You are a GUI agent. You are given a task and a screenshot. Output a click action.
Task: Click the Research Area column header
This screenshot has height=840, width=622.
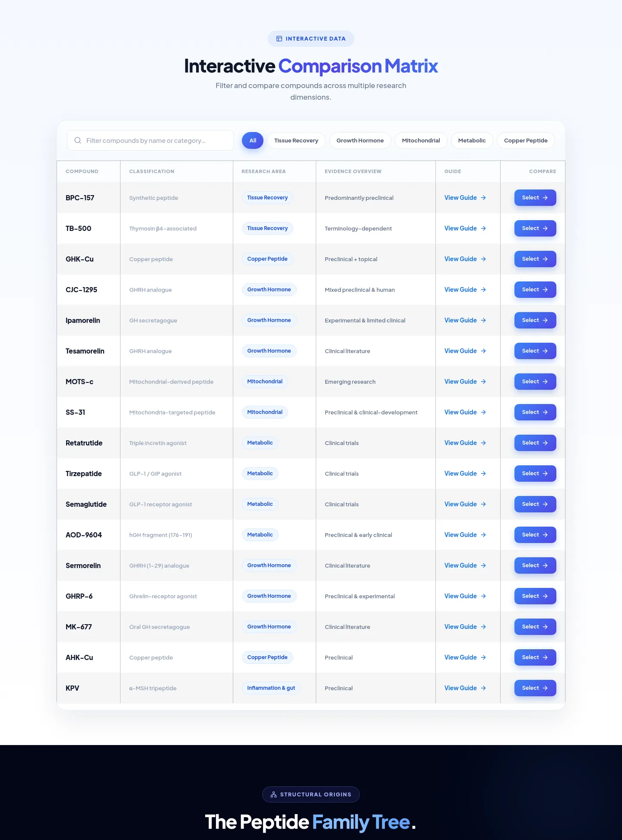tap(264, 171)
